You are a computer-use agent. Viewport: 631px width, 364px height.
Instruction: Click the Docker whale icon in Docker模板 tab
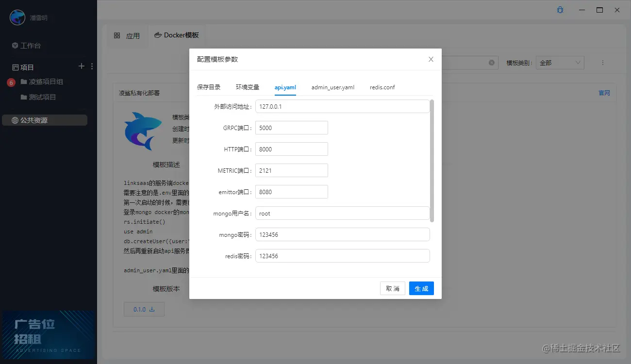click(x=158, y=35)
